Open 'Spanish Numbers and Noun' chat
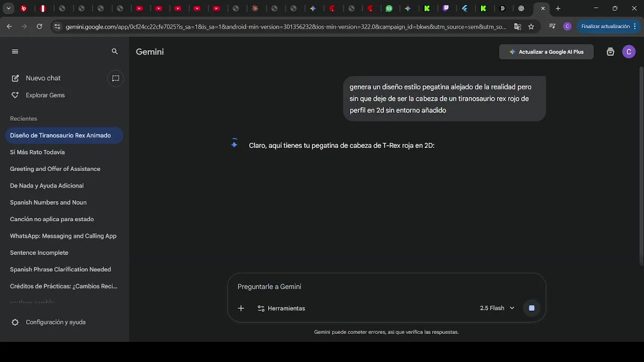The width and height of the screenshot is (644, 362). pyautogui.click(x=64, y=202)
